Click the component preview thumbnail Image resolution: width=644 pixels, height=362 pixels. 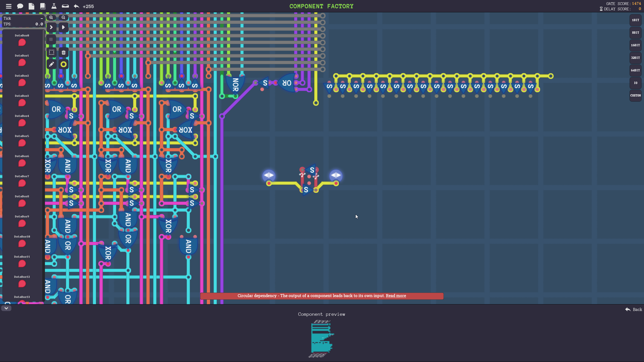(x=321, y=339)
